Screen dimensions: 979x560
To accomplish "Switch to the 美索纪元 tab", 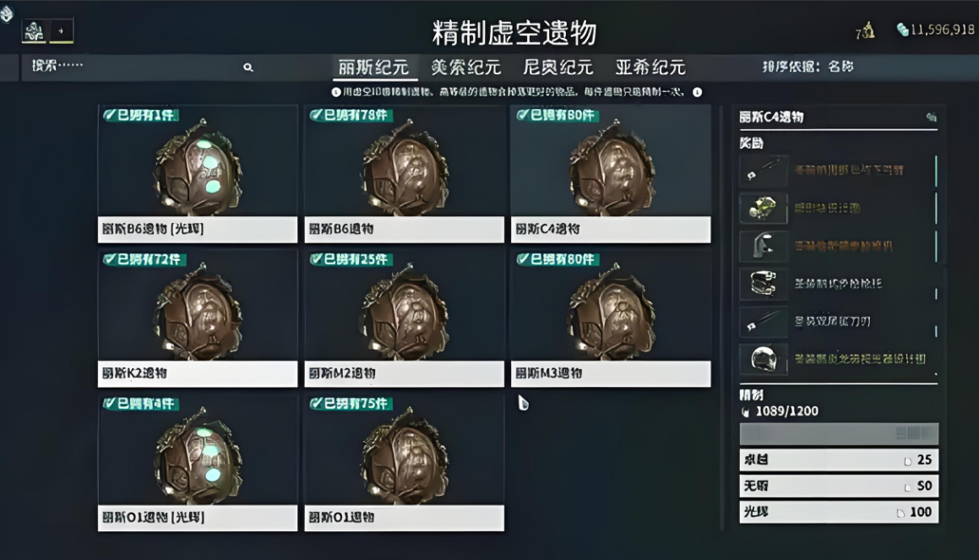I will pyautogui.click(x=465, y=67).
